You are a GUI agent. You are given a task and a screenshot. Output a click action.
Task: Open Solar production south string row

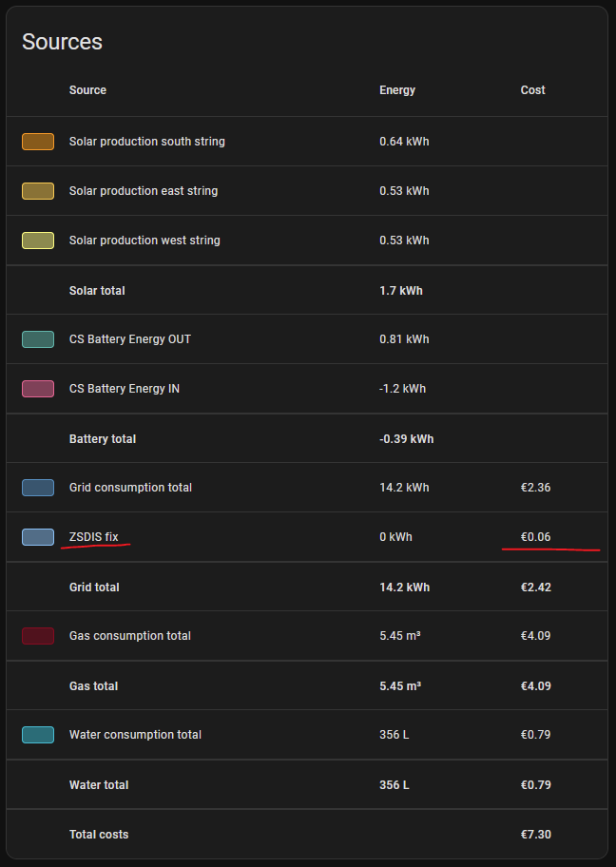click(147, 142)
